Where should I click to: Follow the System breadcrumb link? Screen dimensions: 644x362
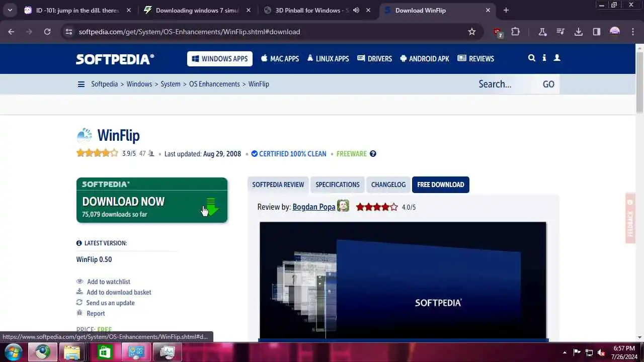(171, 84)
